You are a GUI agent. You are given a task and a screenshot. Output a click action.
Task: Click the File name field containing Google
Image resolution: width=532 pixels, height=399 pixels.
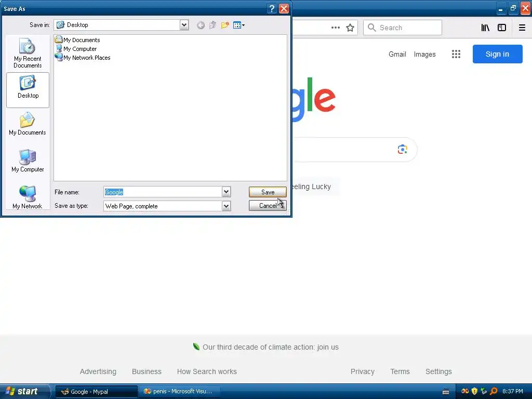(x=163, y=192)
